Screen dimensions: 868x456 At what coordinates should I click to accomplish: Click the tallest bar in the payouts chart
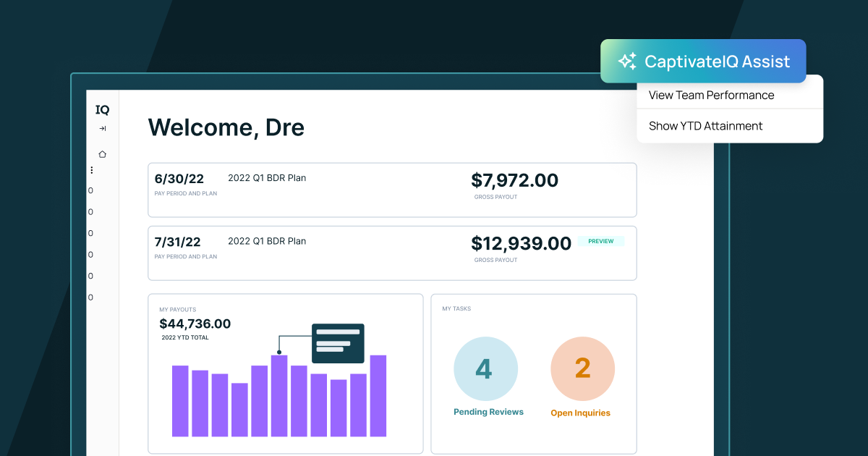click(278, 394)
